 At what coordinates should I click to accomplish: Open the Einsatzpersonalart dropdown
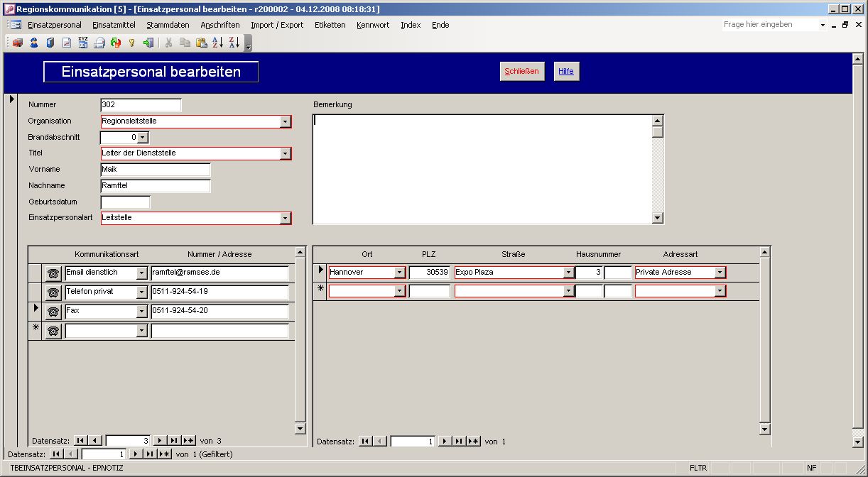286,218
